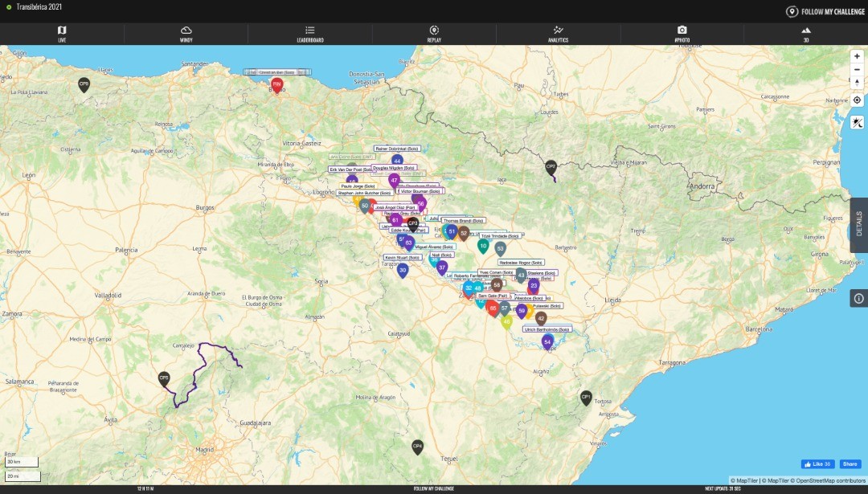Click the red FIN finish marker near Burgos
Screen dimensions: 868x494
point(277,85)
